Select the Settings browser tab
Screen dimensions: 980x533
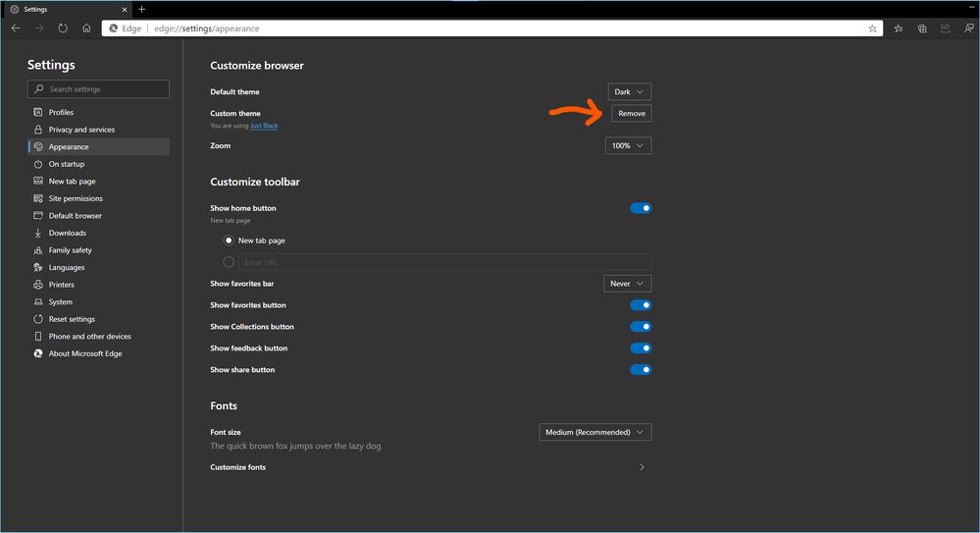tap(68, 10)
